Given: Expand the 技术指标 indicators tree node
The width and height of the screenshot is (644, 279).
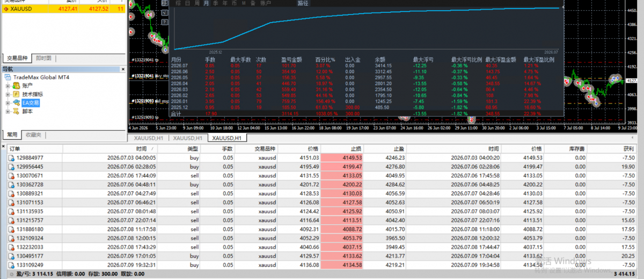Looking at the screenshot, I should (8, 94).
